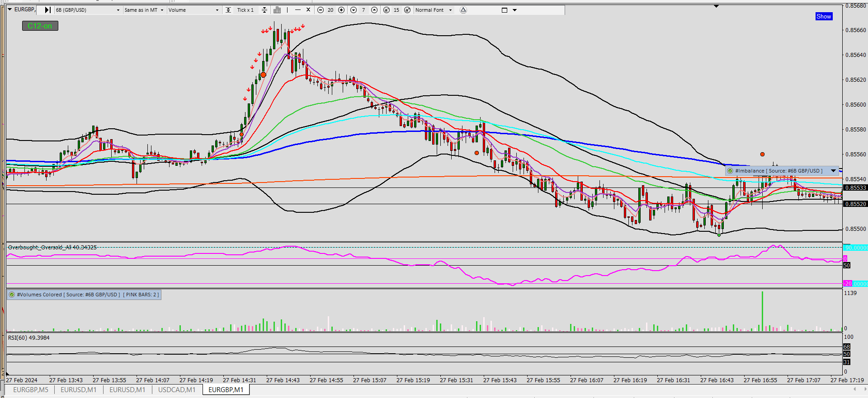
Task: Decrease font size with a-minus icon
Action: click(x=387, y=10)
